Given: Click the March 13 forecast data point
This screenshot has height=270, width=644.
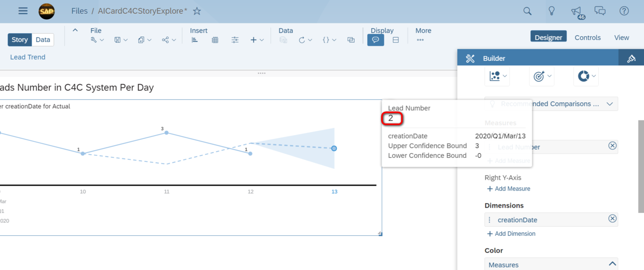Looking at the screenshot, I should click(x=334, y=148).
